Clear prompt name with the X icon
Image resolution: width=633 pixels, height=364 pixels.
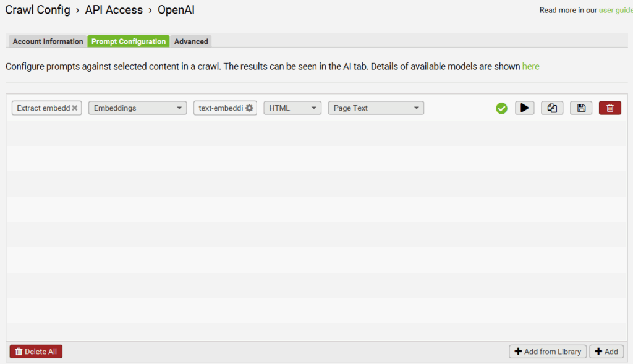[75, 108]
